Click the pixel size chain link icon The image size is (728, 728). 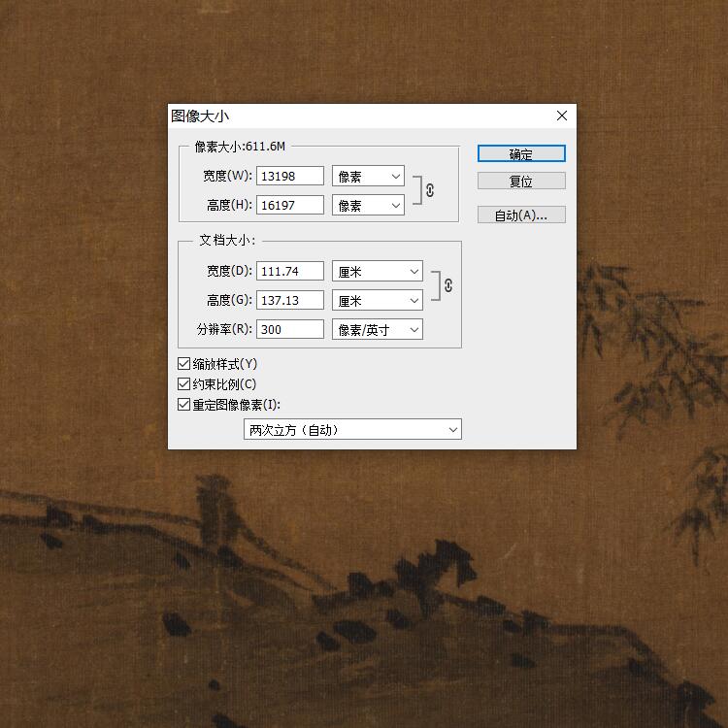coord(430,190)
